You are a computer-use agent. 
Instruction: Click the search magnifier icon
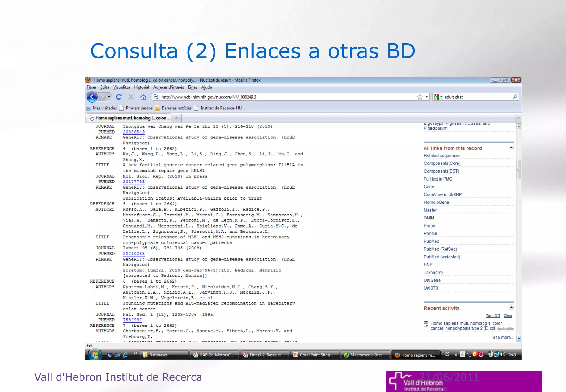[x=515, y=97]
